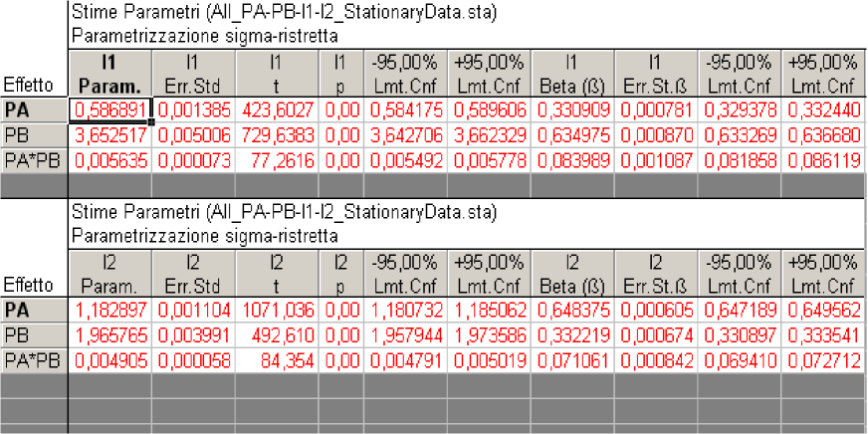Select the cell with value 3,652517
868x434 pixels.
click(x=109, y=131)
